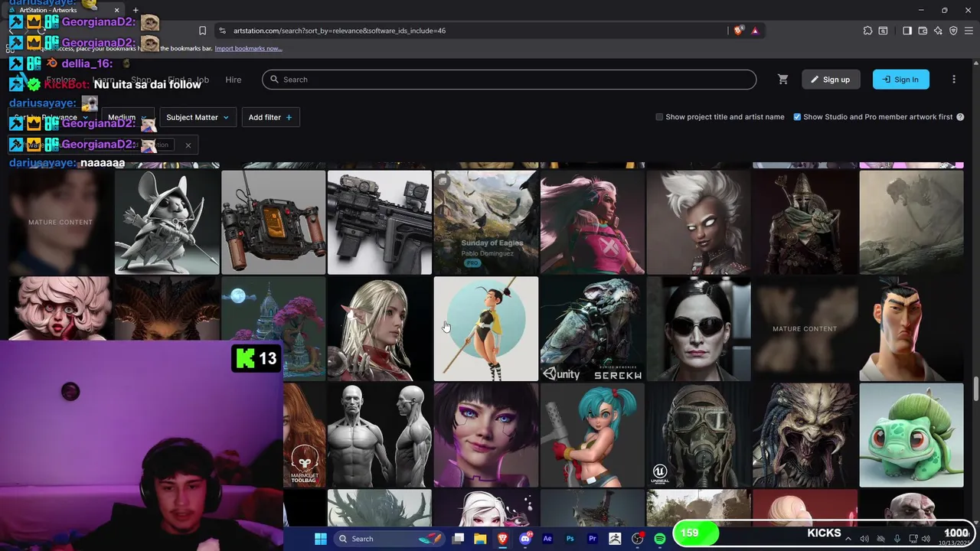Click the help icon beside Pro member checkbox
980x551 pixels.
(x=960, y=117)
